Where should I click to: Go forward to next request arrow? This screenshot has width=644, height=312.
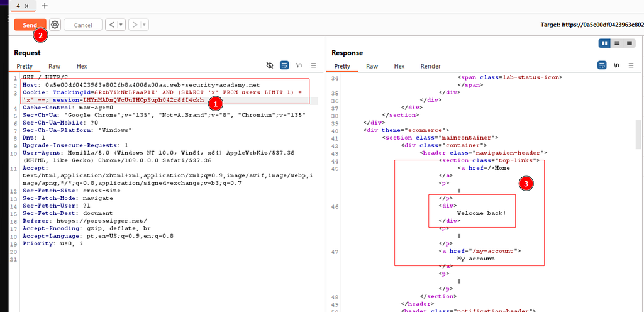(135, 25)
